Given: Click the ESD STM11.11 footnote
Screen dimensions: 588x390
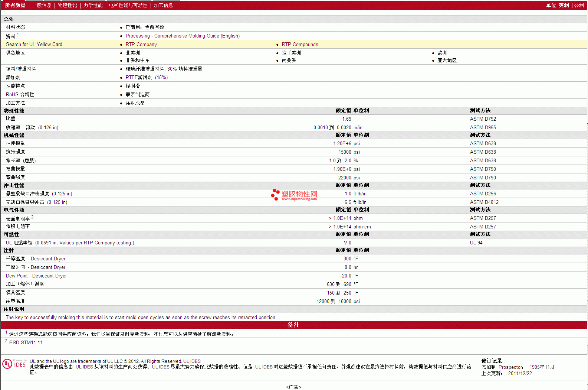Looking at the screenshot, I should pyautogui.click(x=26, y=342).
